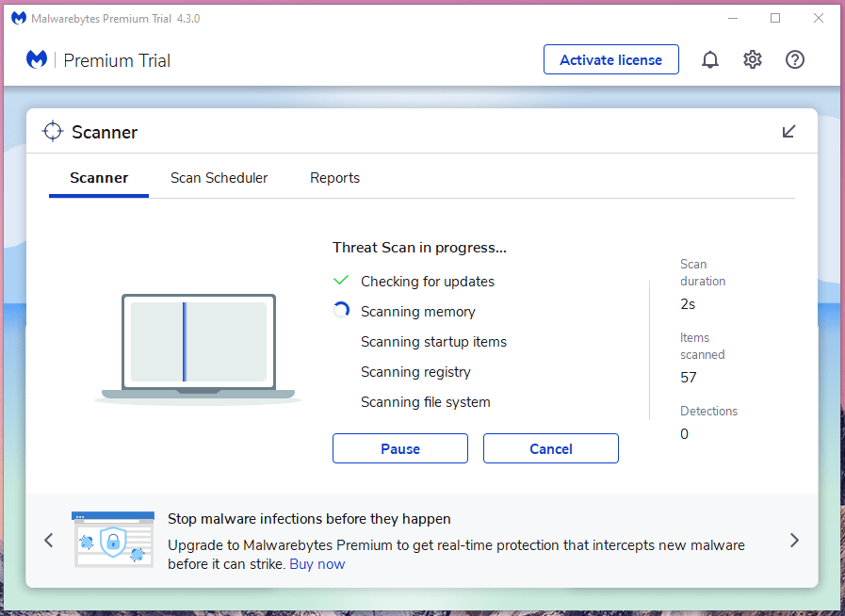Click the 'Scanning startup items' step
Screen dimensions: 845x616
[434, 342]
